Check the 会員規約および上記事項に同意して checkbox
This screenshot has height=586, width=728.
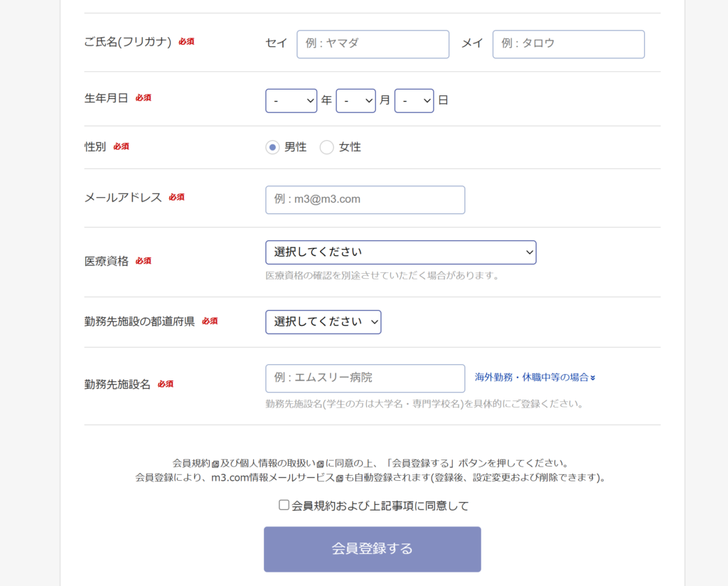pyautogui.click(x=284, y=506)
